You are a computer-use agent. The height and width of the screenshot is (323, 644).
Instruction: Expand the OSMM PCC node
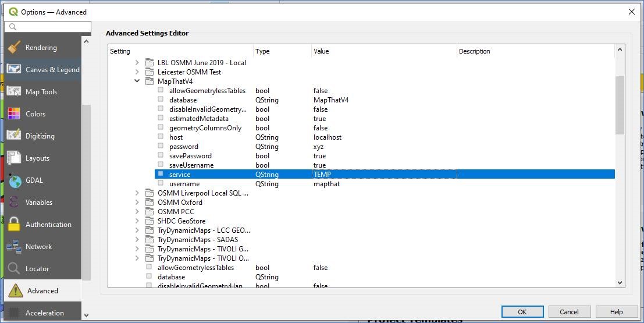[x=137, y=212]
